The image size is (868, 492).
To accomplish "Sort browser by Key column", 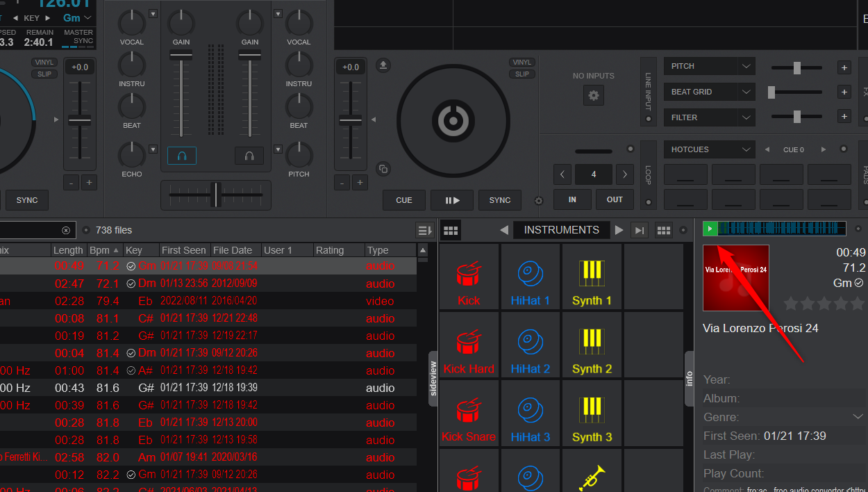I will (140, 250).
